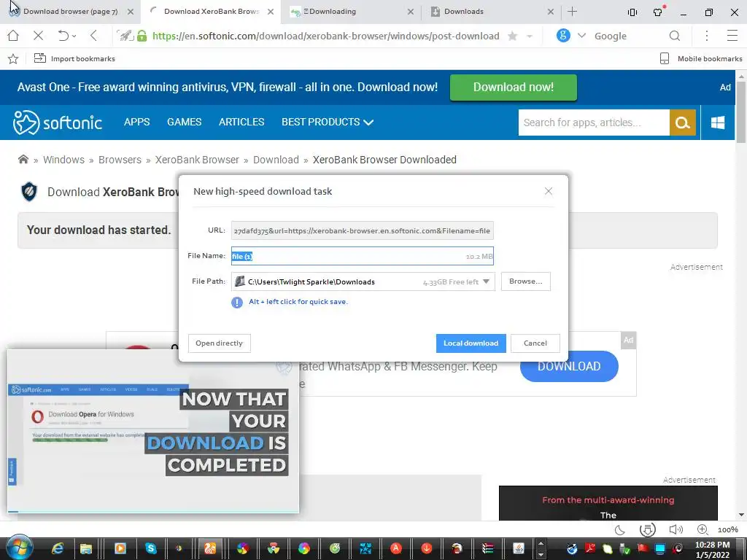Viewport: 747px width, 560px height.
Task: Click the green Download now! Avast button
Action: click(513, 87)
